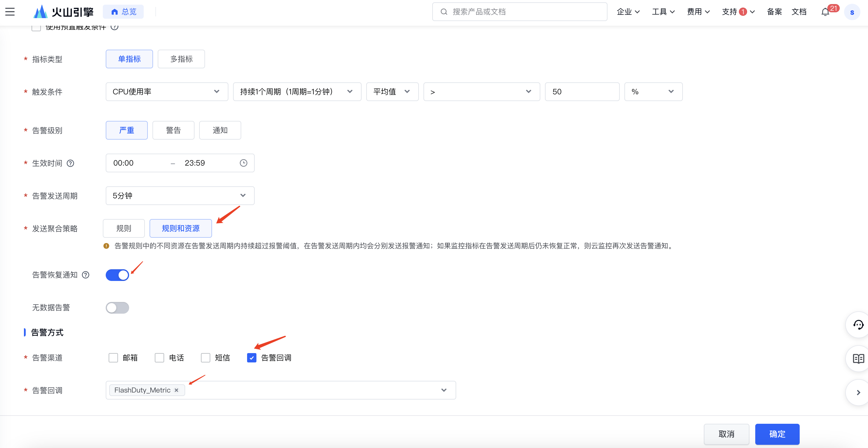The height and width of the screenshot is (448, 868).
Task: Choose 规则 aggregation strategy
Action: pyautogui.click(x=124, y=228)
